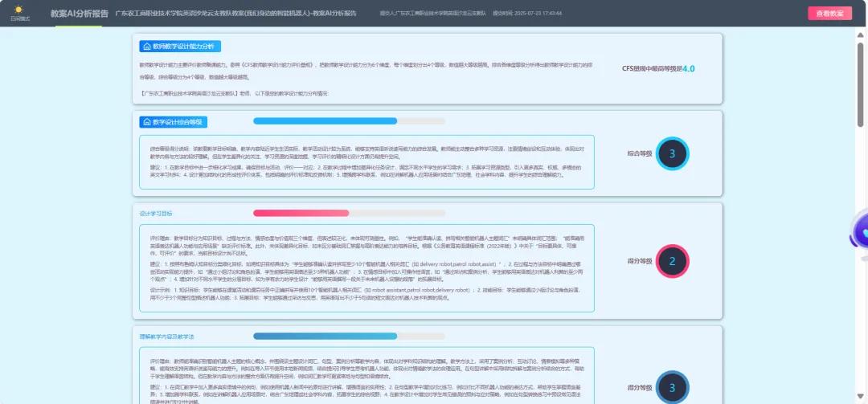Click the vertical page scrollbar thumb
Image resolution: width=868 pixels, height=404 pixels.
pos(862,80)
